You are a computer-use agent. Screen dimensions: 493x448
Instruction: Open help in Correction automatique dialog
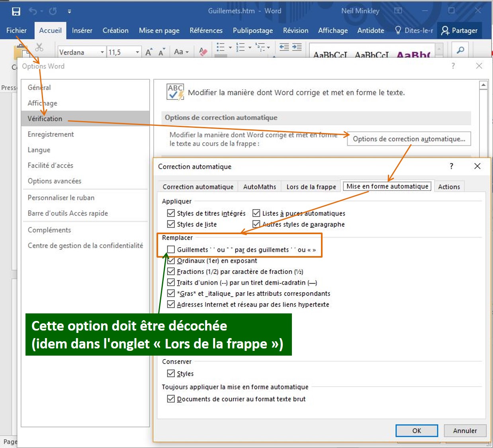pyautogui.click(x=451, y=166)
